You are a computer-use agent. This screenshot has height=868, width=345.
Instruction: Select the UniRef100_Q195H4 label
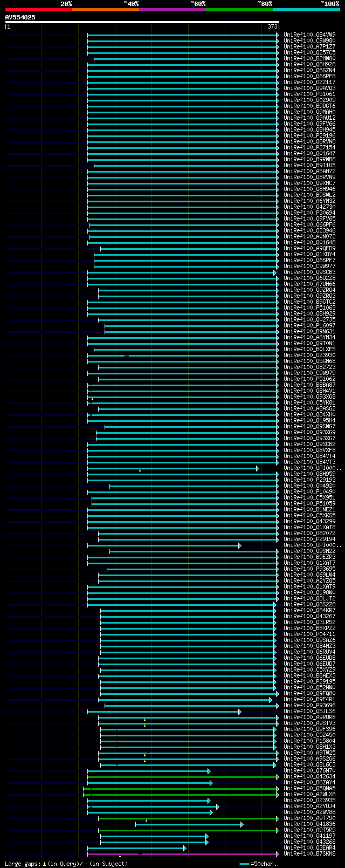pyautogui.click(x=309, y=421)
